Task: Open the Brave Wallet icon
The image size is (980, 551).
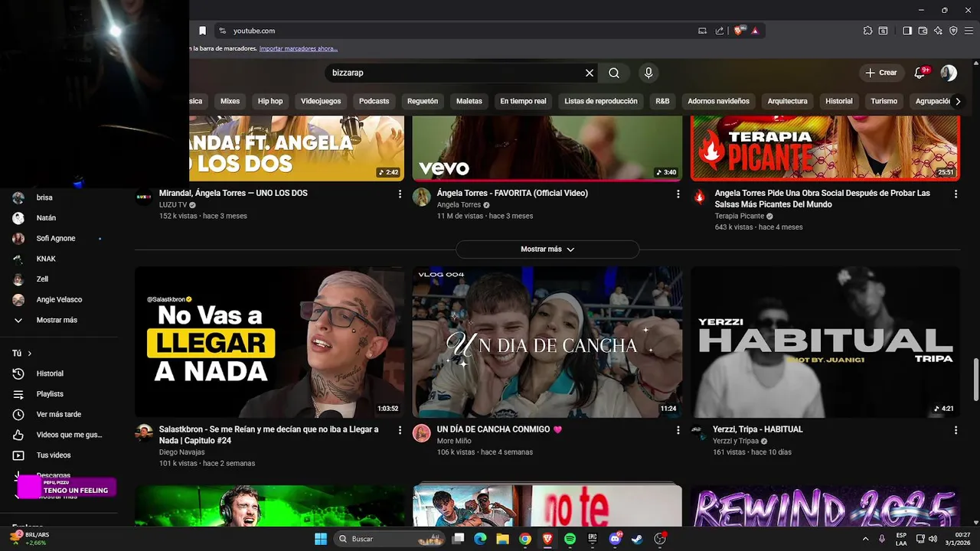Action: pos(923,31)
